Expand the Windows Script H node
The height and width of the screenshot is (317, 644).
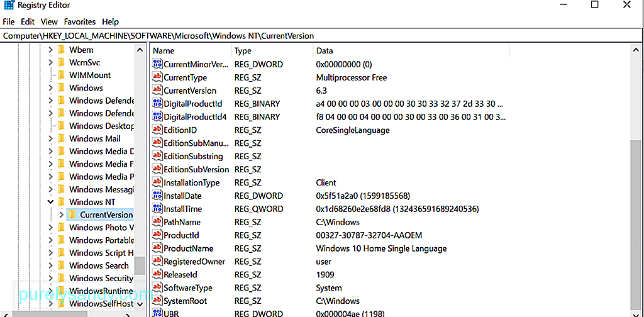coord(50,253)
